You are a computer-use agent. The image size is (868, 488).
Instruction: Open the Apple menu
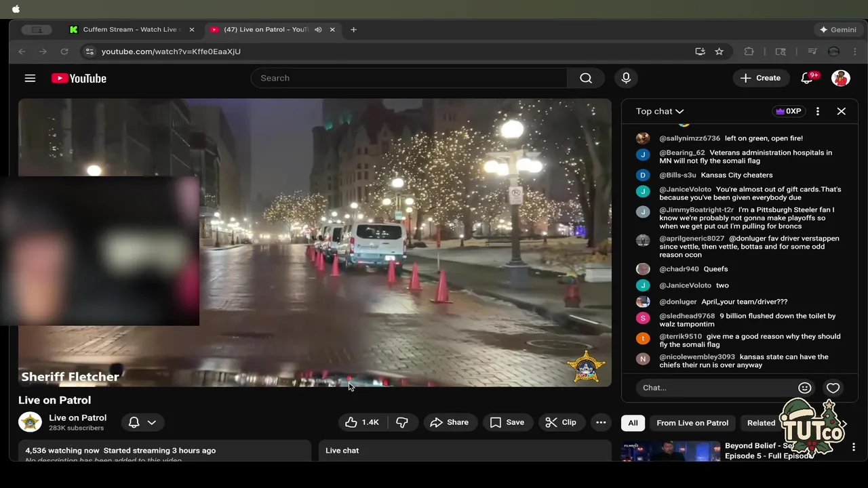tap(16, 9)
